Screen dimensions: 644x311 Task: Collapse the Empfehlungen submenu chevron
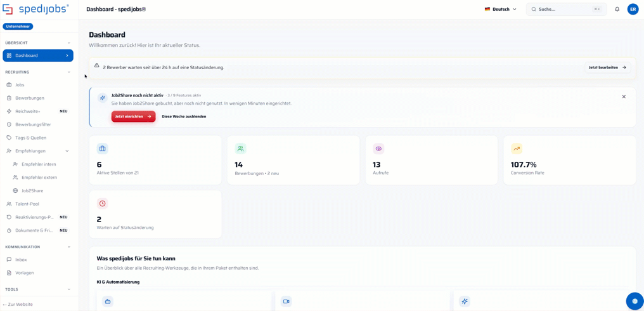pos(67,151)
